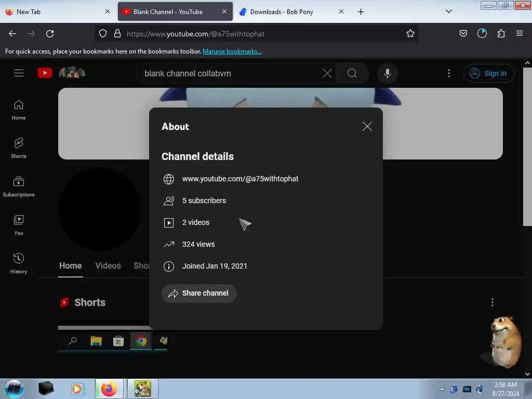532x399 pixels.
Task: Click the www.youtube.com/@a75withtophat text
Action: pyautogui.click(x=240, y=179)
